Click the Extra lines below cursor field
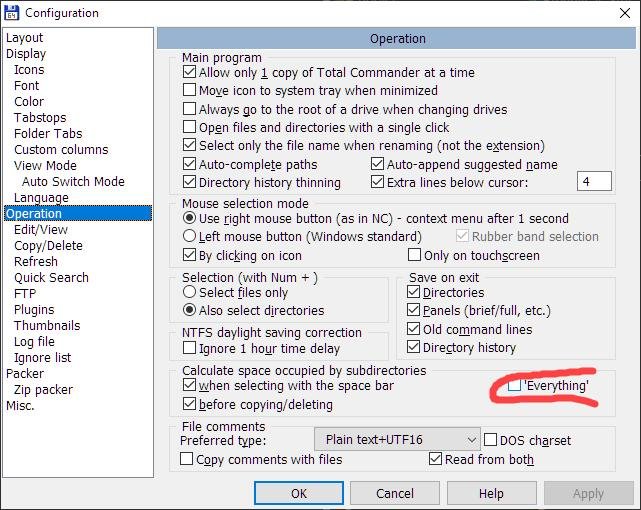The image size is (641, 510). pos(594,182)
